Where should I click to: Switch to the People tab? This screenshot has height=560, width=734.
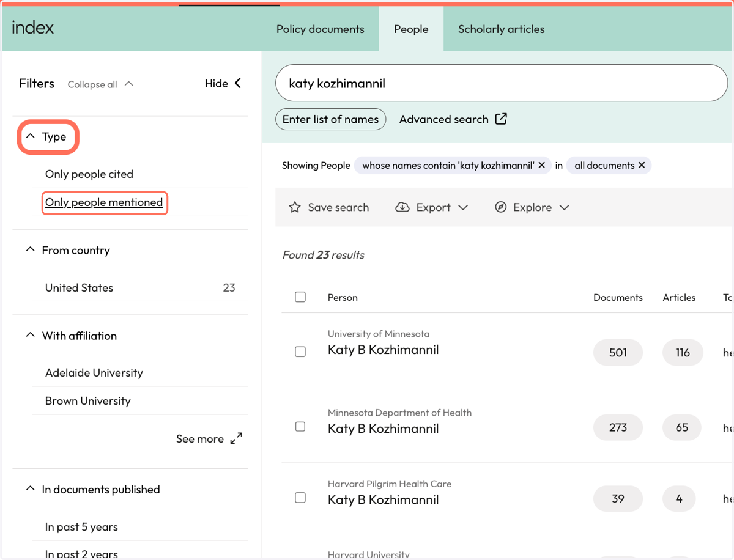(x=411, y=29)
